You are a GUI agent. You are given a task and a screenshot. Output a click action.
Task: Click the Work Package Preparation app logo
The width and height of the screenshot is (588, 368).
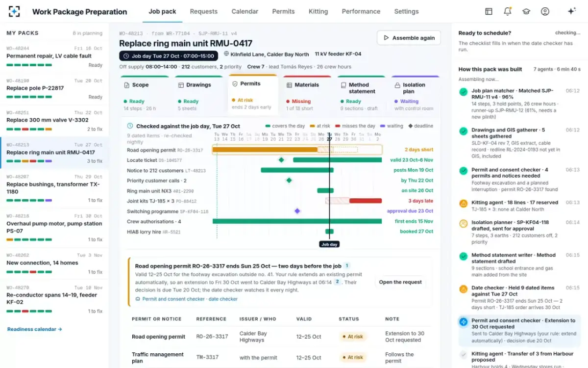coord(15,11)
